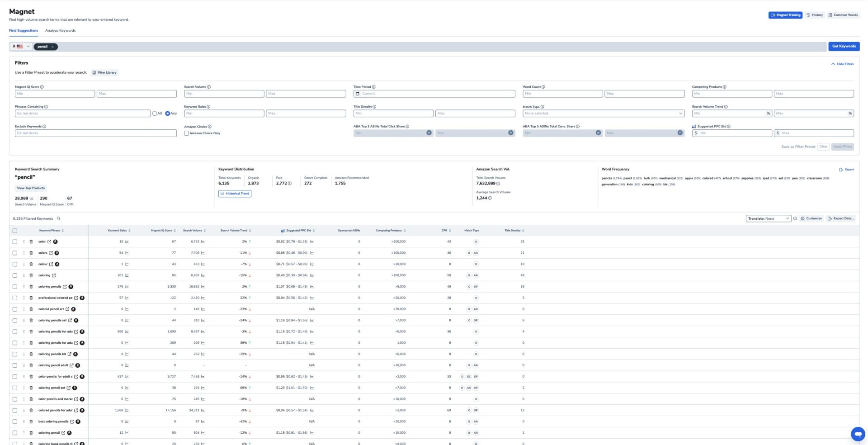Collapse filters with Hide Filters
The height and width of the screenshot is (445, 868).
pyautogui.click(x=842, y=64)
